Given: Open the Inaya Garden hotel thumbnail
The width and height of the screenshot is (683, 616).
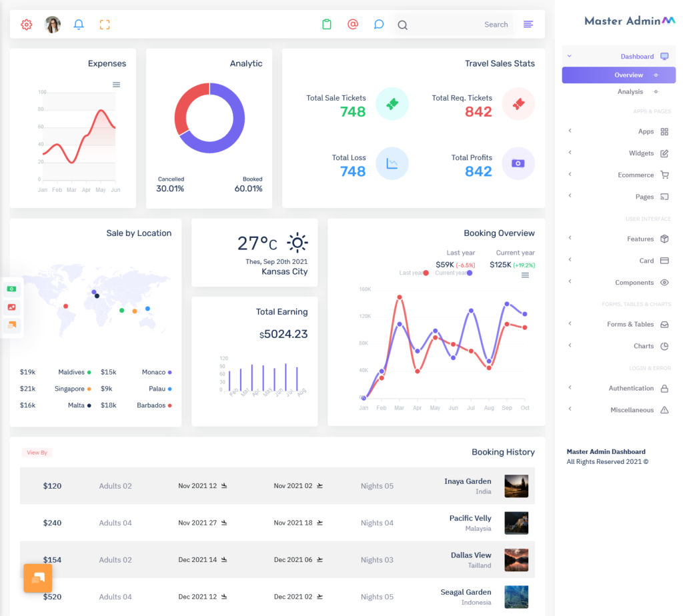Looking at the screenshot, I should coord(517,485).
